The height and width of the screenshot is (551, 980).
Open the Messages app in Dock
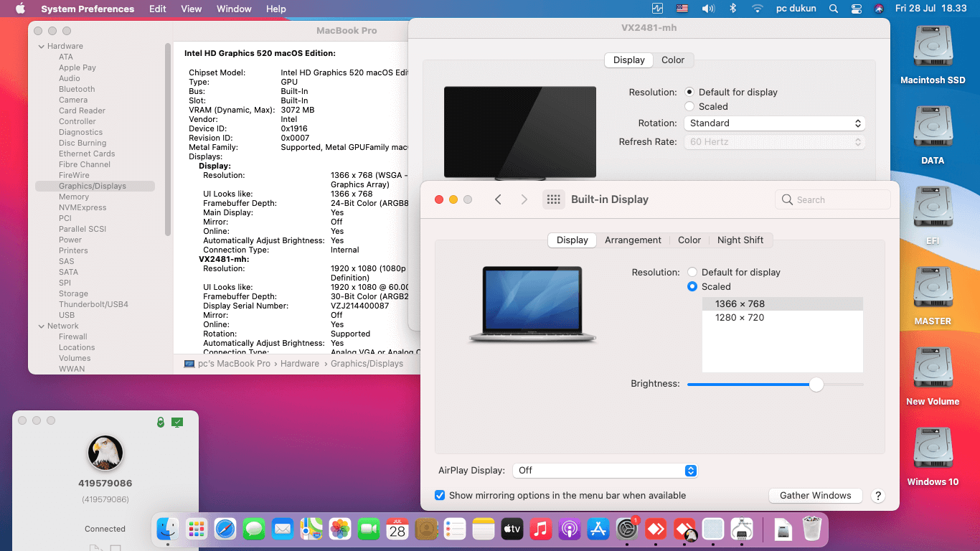point(254,529)
